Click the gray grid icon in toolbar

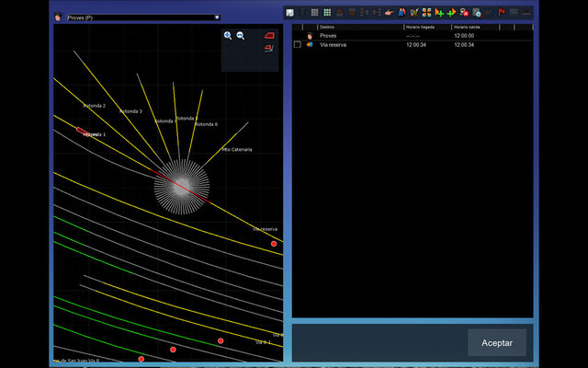(x=314, y=13)
